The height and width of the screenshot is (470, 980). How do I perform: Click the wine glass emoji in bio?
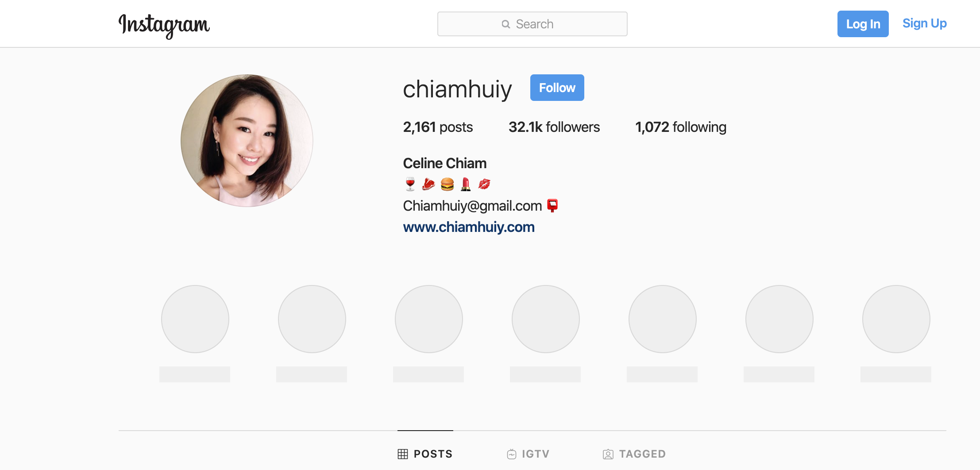click(x=410, y=184)
